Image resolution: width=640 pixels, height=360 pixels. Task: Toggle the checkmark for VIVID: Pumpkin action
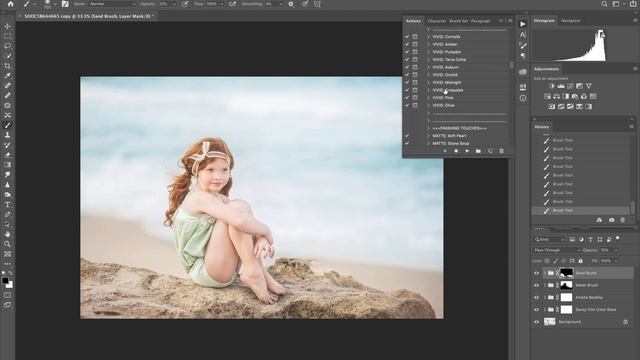point(407,52)
